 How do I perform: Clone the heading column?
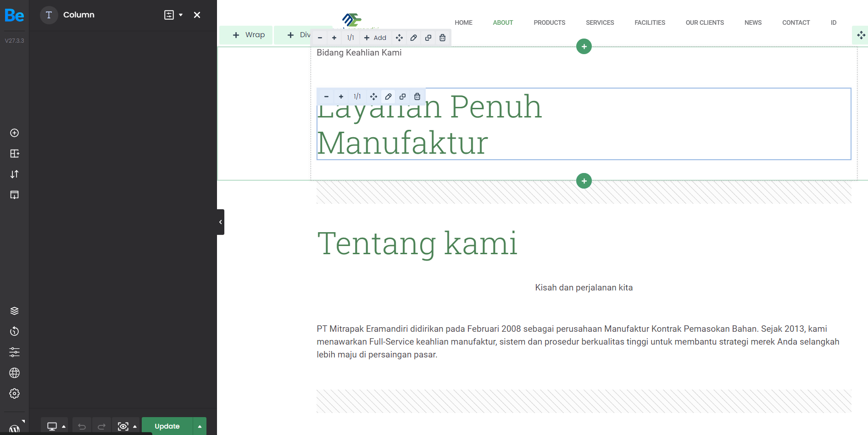pyautogui.click(x=402, y=96)
